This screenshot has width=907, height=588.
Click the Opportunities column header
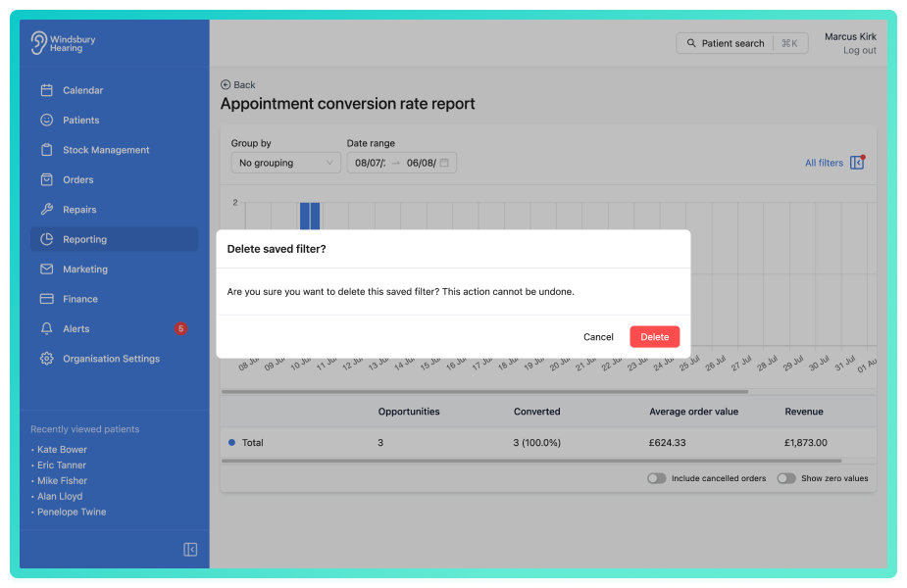coord(409,412)
